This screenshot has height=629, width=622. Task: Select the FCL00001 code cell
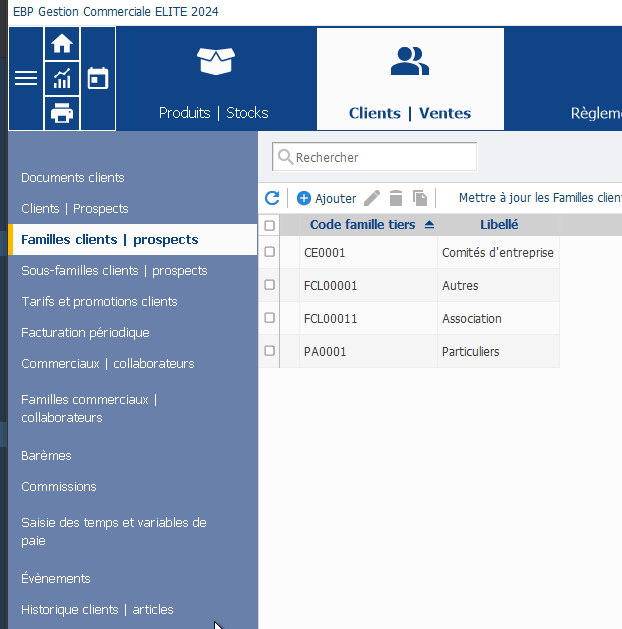[x=368, y=285]
